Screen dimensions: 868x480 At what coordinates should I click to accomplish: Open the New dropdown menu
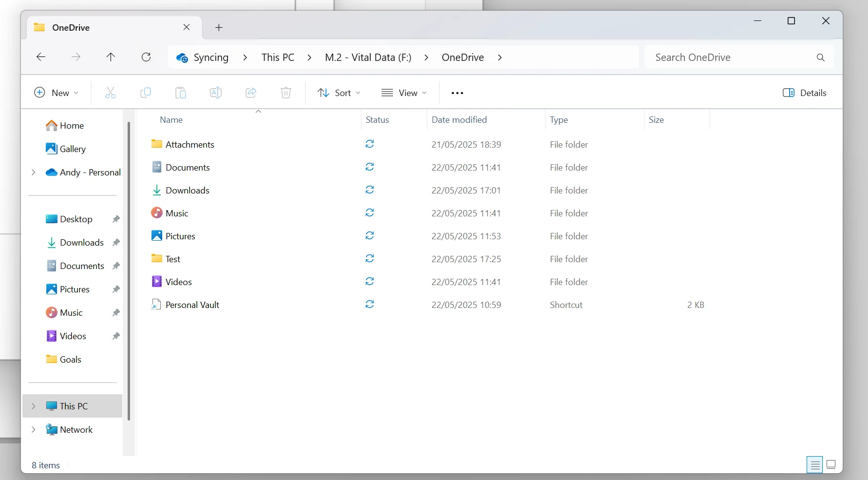[56, 93]
